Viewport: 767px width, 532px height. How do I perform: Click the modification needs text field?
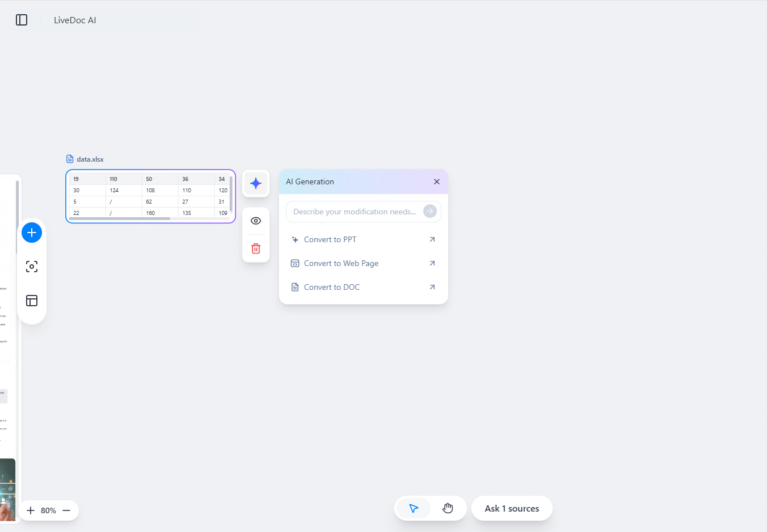click(x=355, y=212)
